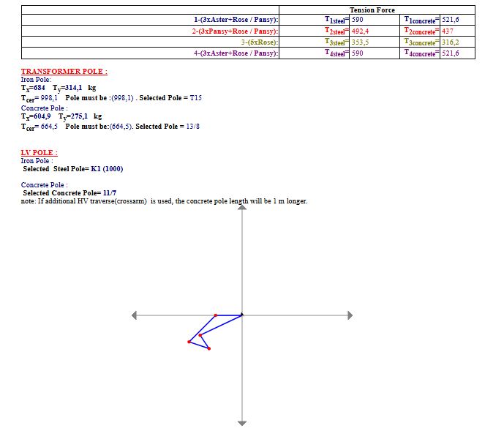Click the left axis arrowhead

tap(135, 315)
